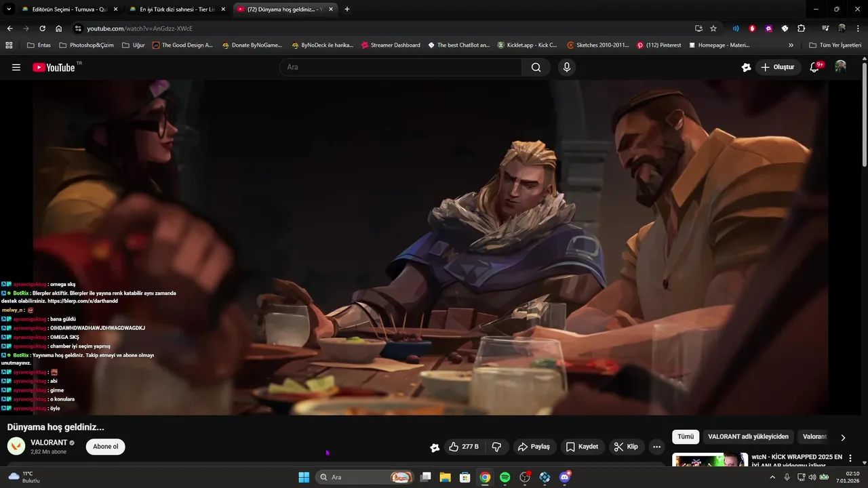The image size is (868, 488).
Task: Click install app icon in address bar
Action: [x=698, y=28]
